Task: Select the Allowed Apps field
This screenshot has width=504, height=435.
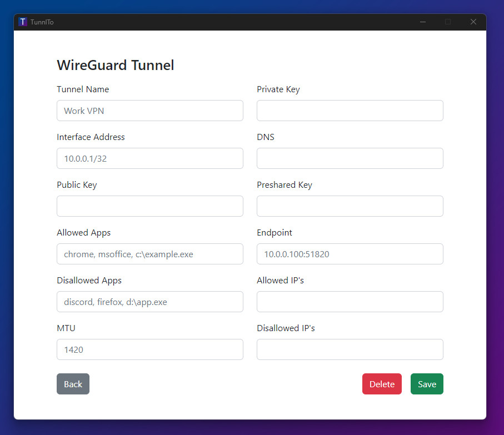Action: pos(150,254)
